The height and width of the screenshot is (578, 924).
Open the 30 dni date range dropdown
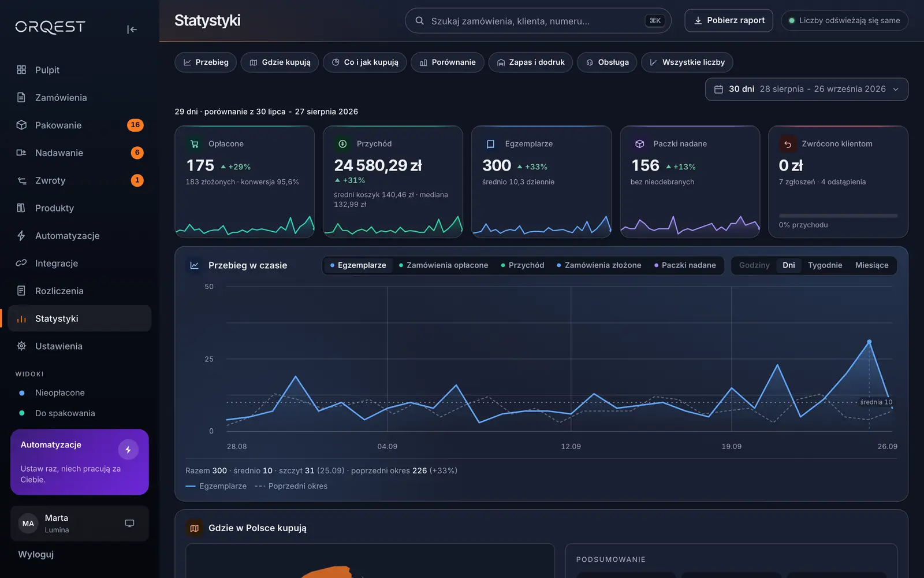click(x=807, y=89)
